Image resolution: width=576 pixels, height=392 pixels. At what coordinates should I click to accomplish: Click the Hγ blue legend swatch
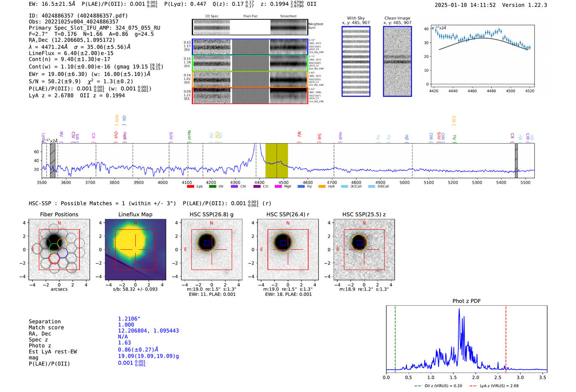(301, 187)
